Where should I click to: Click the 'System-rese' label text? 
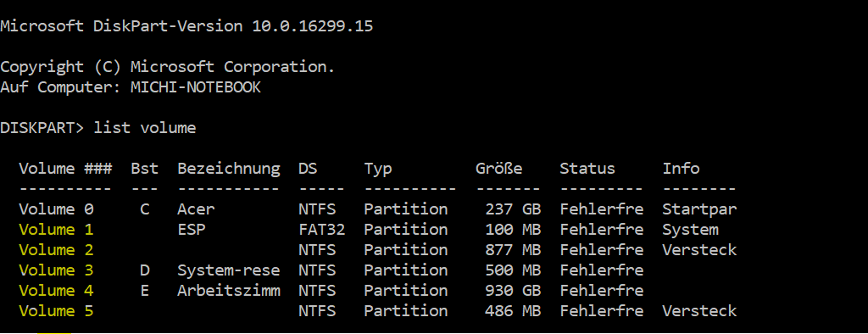coord(229,270)
